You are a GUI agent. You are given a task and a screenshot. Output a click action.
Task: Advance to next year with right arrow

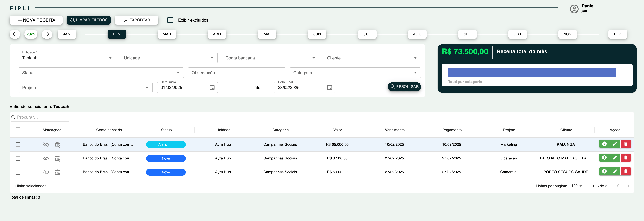click(47, 34)
